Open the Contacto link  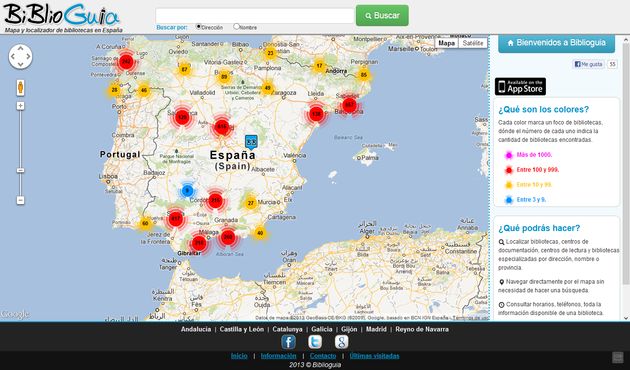[x=323, y=356]
